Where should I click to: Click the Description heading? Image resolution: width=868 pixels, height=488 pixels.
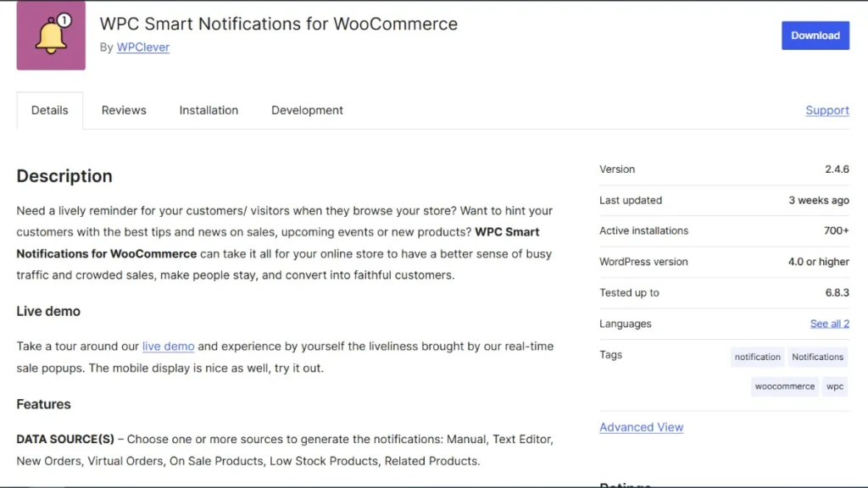(x=64, y=176)
